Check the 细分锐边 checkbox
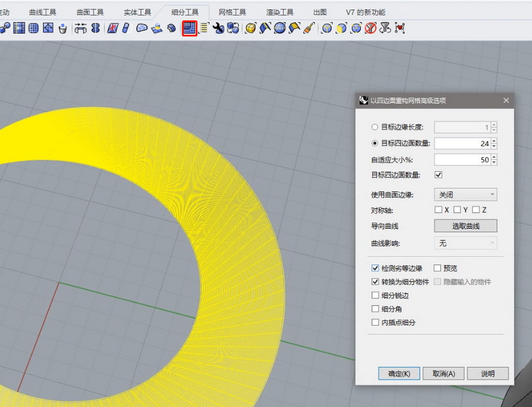This screenshot has width=532, height=407. (x=375, y=296)
